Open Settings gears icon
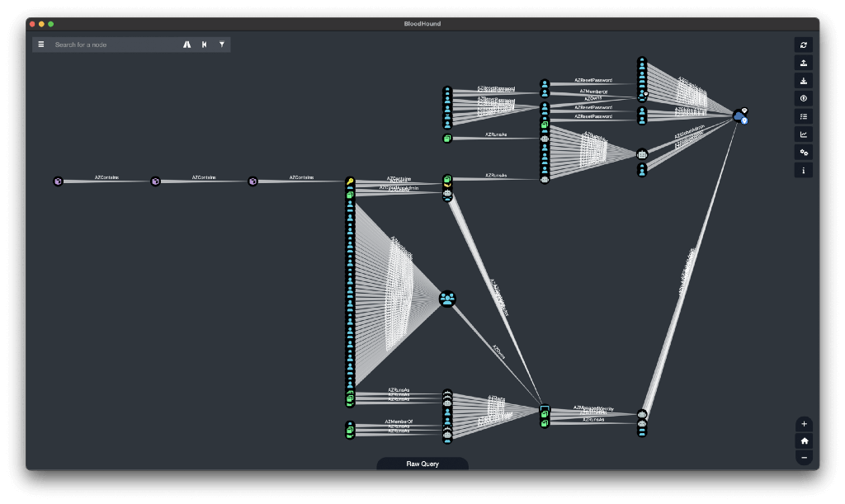The height and width of the screenshot is (504, 845). tap(804, 153)
